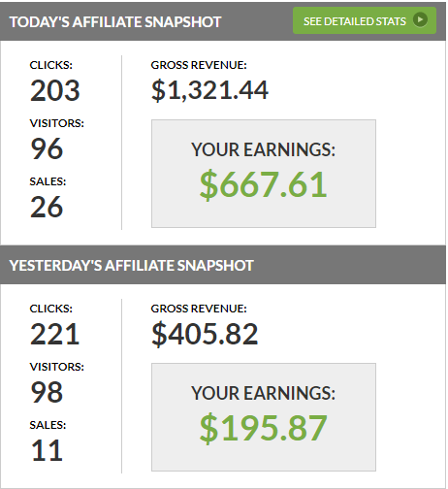Click today's earnings amount $667.61
The image size is (448, 489).
264,184
